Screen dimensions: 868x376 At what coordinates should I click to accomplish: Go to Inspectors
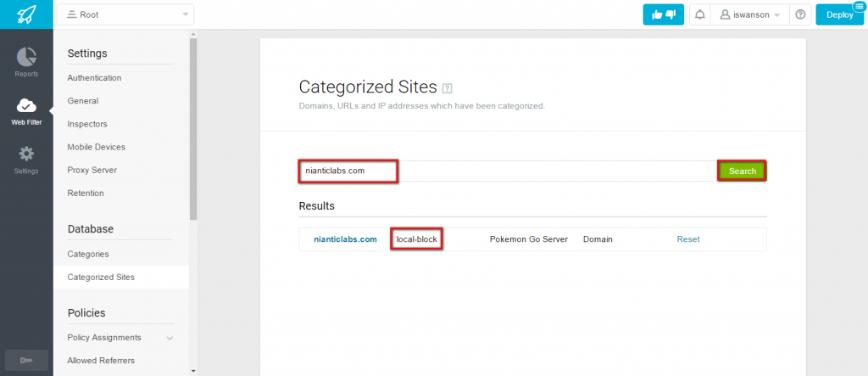tap(87, 124)
